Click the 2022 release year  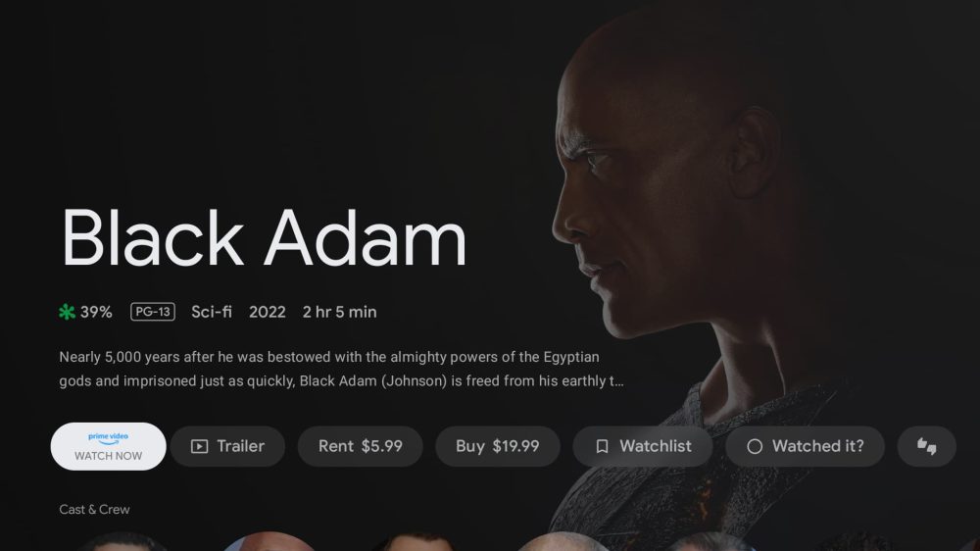pyautogui.click(x=267, y=312)
